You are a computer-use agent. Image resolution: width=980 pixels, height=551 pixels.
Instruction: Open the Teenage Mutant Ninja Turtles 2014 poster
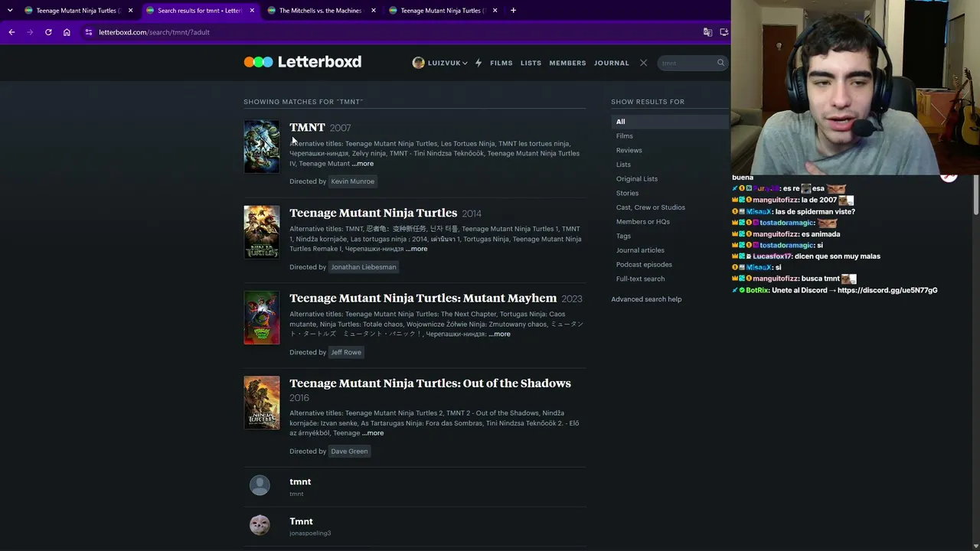click(x=262, y=232)
